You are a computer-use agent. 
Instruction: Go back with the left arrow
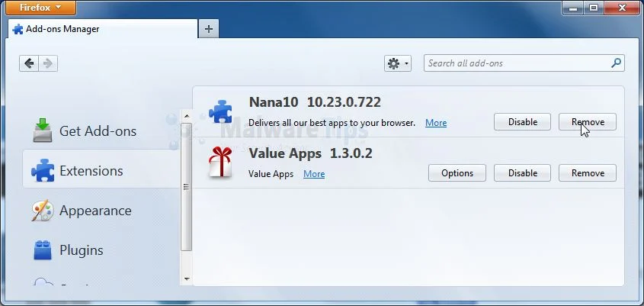click(x=29, y=63)
